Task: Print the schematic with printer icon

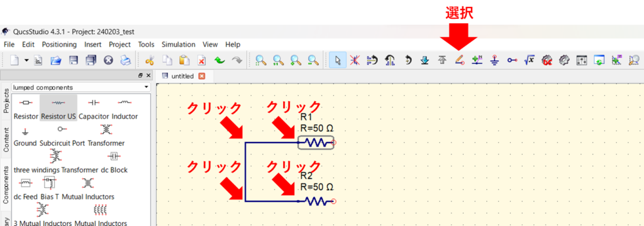Action: pos(125,61)
